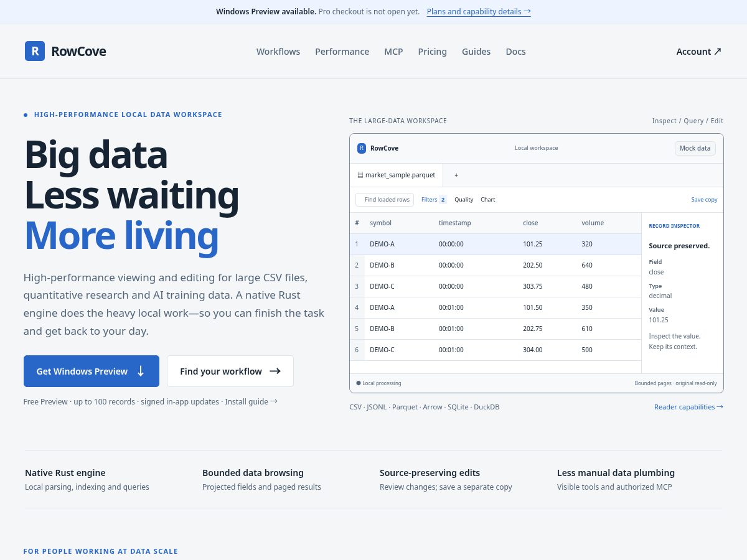Add a new tab with the plus button

(456, 175)
